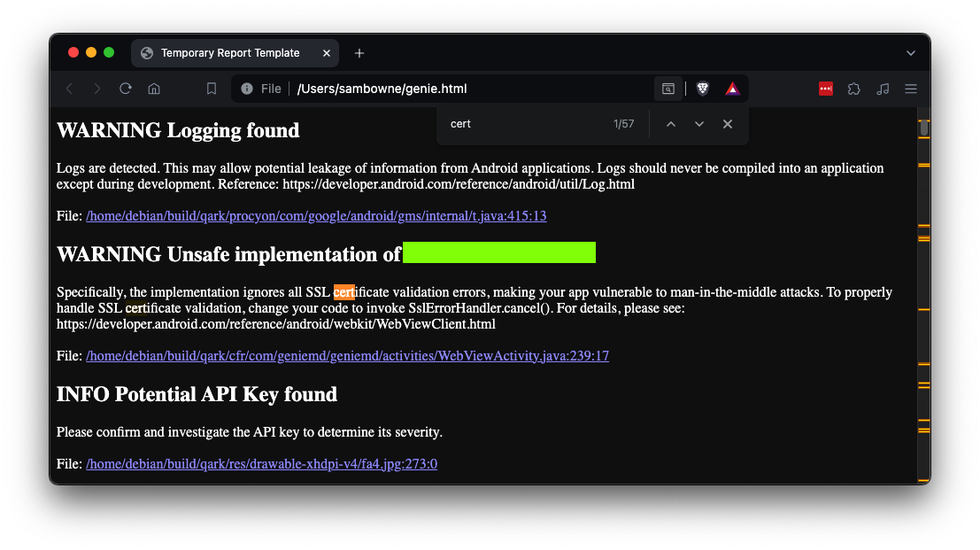Expand the tab search dropdown arrow
Image resolution: width=980 pixels, height=550 pixels.
click(911, 53)
